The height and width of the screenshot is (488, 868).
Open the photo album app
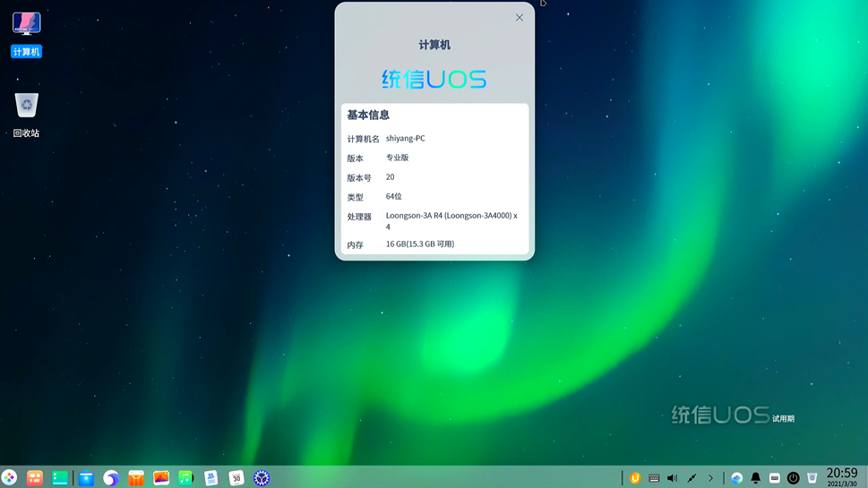pos(161,478)
